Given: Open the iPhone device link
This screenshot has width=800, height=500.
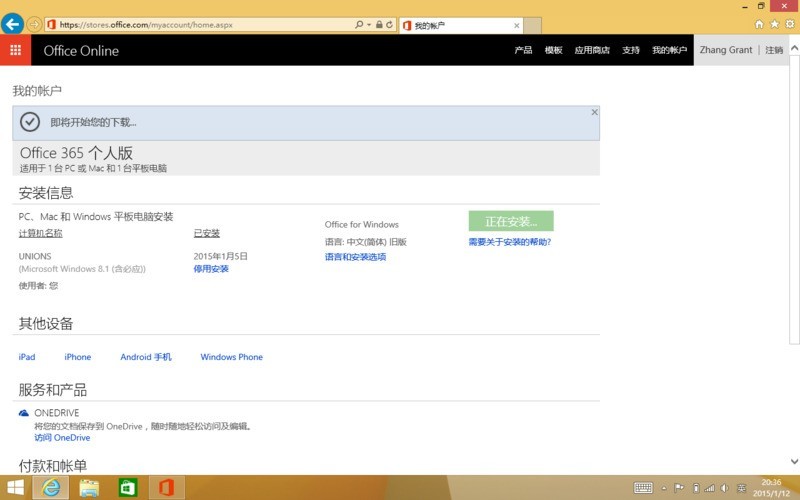Looking at the screenshot, I should click(x=78, y=357).
